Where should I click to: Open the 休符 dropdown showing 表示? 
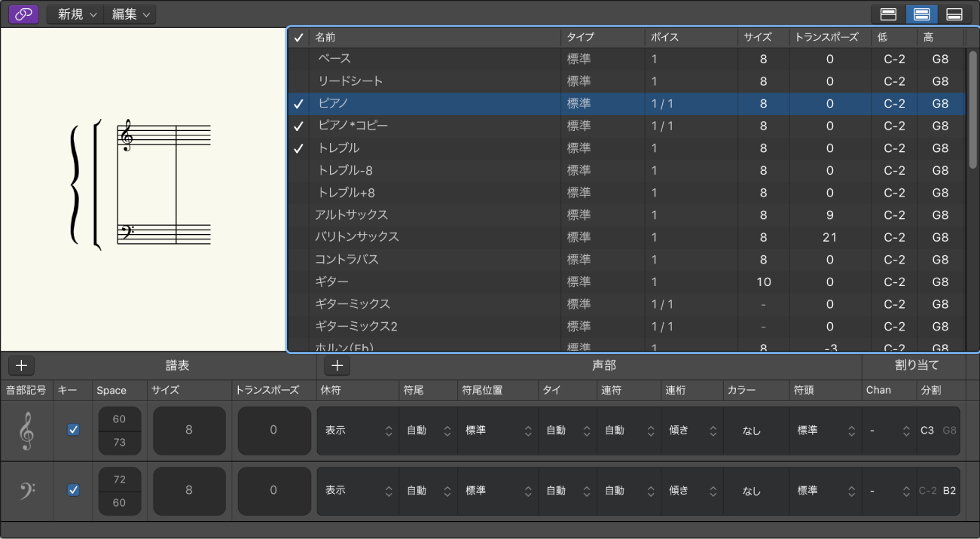pos(357,431)
